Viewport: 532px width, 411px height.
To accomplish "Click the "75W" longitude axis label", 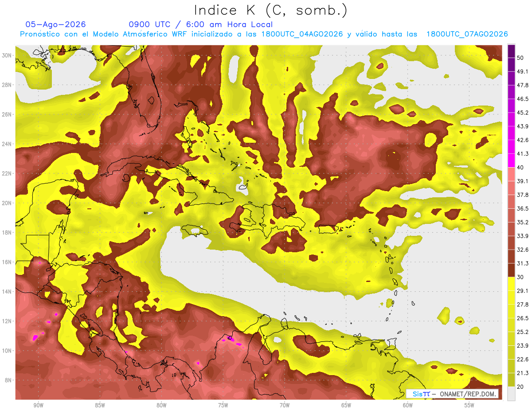I will [223, 405].
